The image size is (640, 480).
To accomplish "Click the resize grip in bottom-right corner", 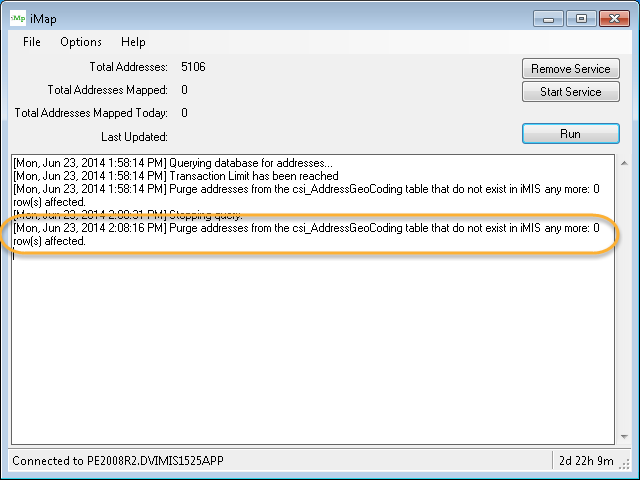I will [x=630, y=469].
